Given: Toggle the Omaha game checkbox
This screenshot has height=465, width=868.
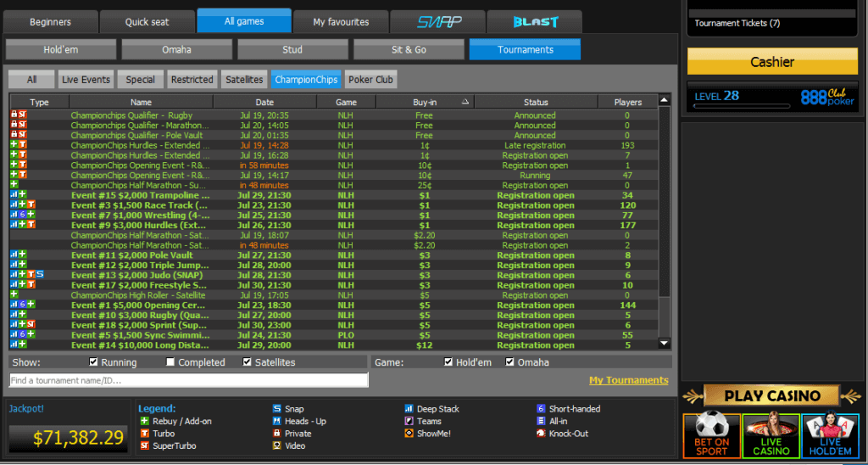Looking at the screenshot, I should coord(510,362).
